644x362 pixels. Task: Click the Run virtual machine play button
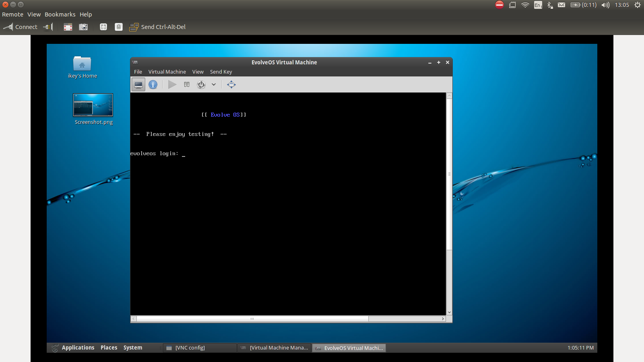172,84
